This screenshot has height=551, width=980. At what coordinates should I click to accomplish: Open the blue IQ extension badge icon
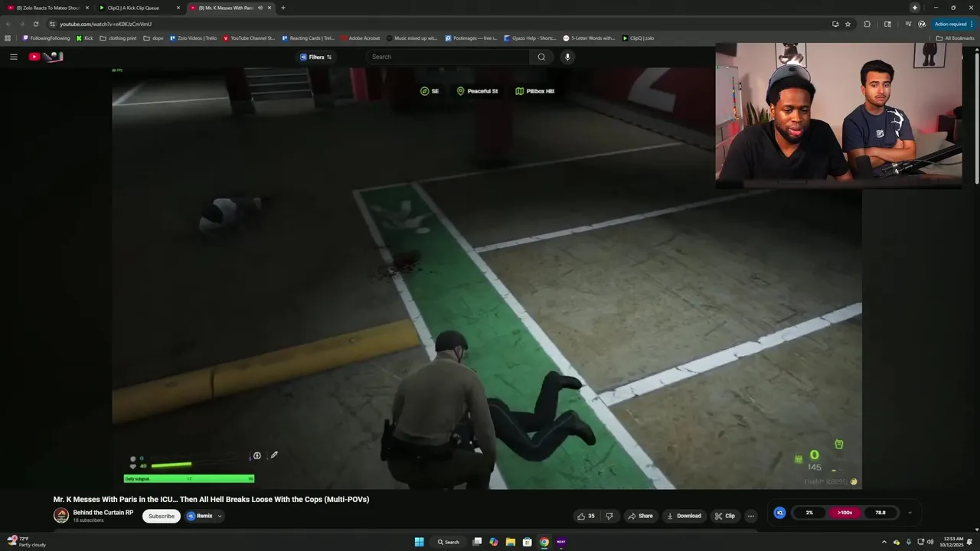tap(779, 513)
